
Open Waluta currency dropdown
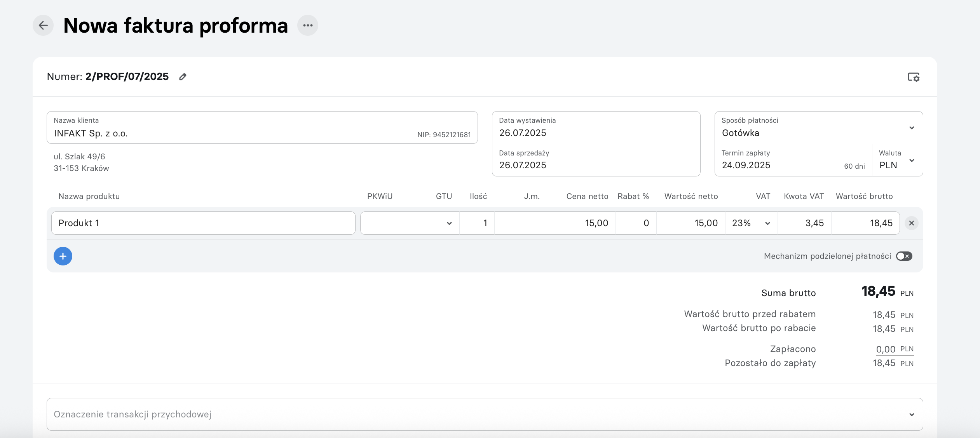897,160
